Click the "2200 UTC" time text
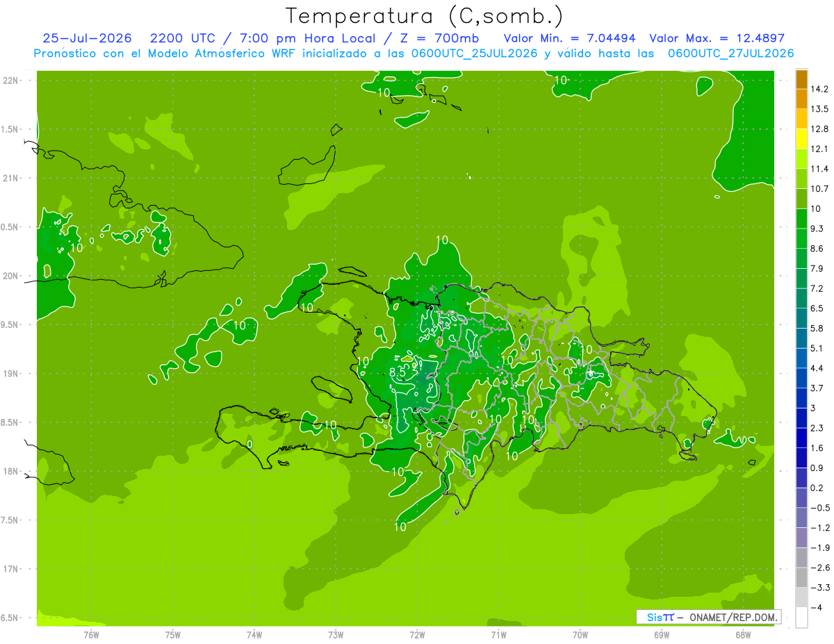Image resolution: width=834 pixels, height=644 pixels. [x=183, y=38]
